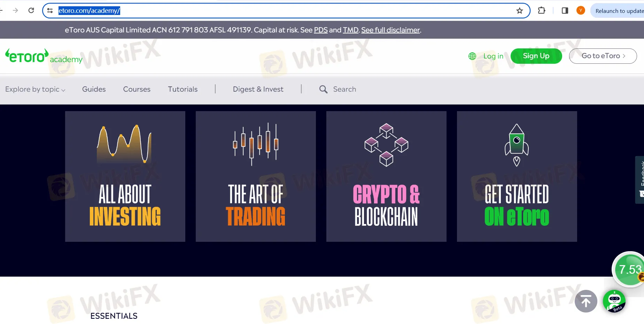Open the PDS link in disclaimer banner
Screen dimensions: 644x324
click(321, 30)
